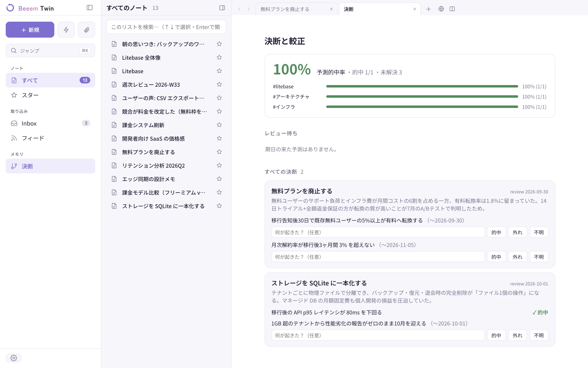The image size is (588, 368).
Task: Star the plain Litebase note
Action: coord(219,71)
